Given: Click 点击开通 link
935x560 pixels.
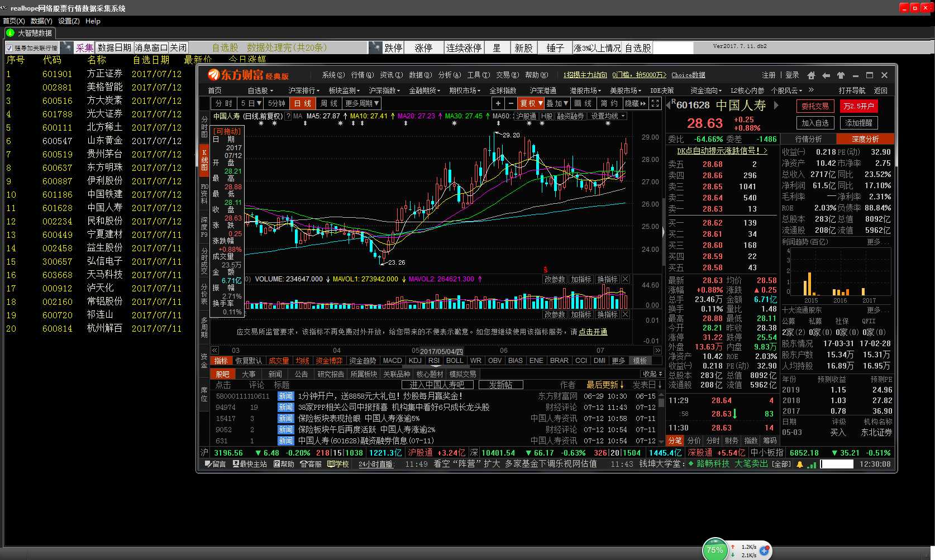Looking at the screenshot, I should [593, 332].
